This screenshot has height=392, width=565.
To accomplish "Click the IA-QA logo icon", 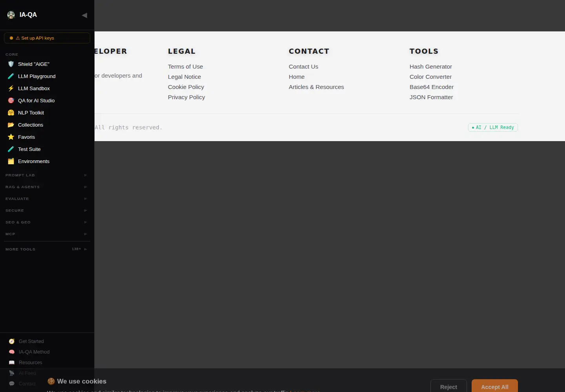I will coord(11,15).
